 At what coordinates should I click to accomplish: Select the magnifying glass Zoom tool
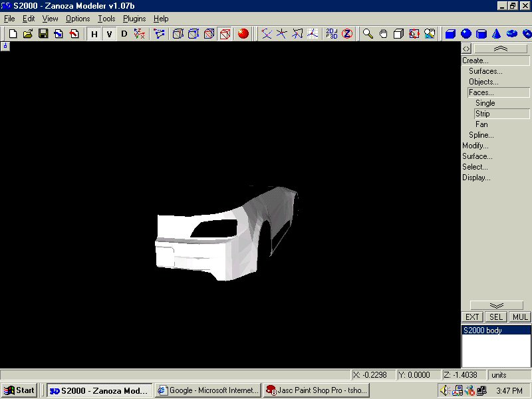pyautogui.click(x=368, y=33)
